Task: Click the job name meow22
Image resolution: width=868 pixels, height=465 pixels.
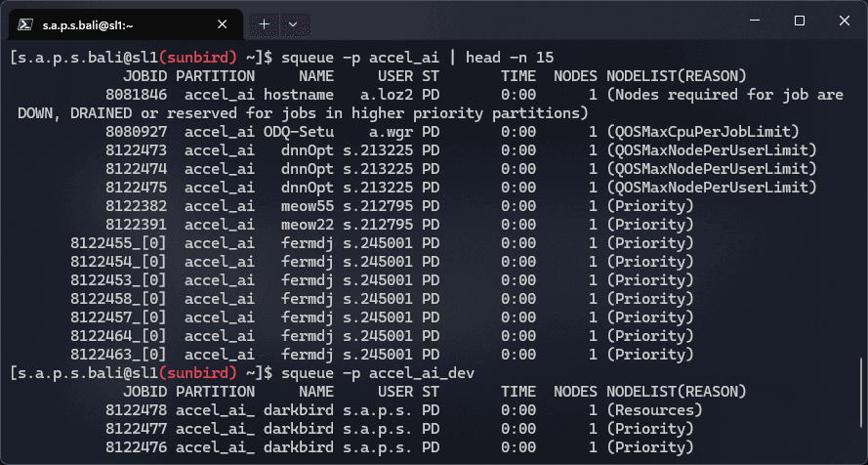Action: point(308,225)
